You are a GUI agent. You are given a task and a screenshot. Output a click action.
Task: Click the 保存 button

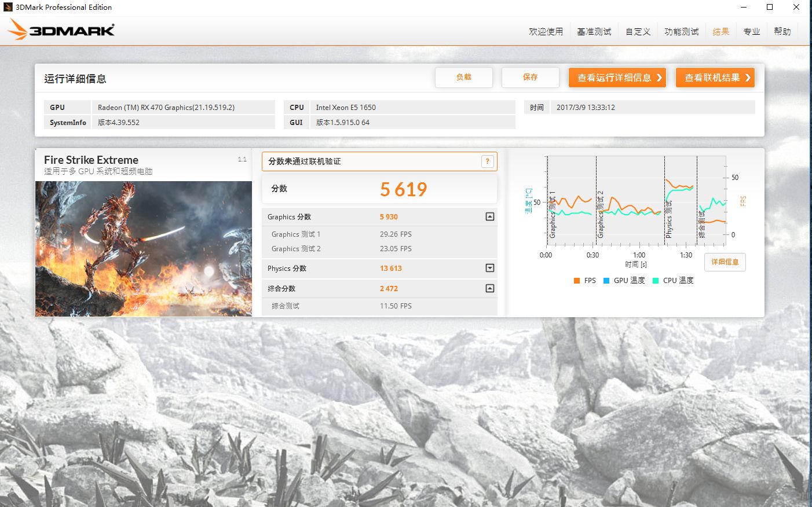click(531, 78)
